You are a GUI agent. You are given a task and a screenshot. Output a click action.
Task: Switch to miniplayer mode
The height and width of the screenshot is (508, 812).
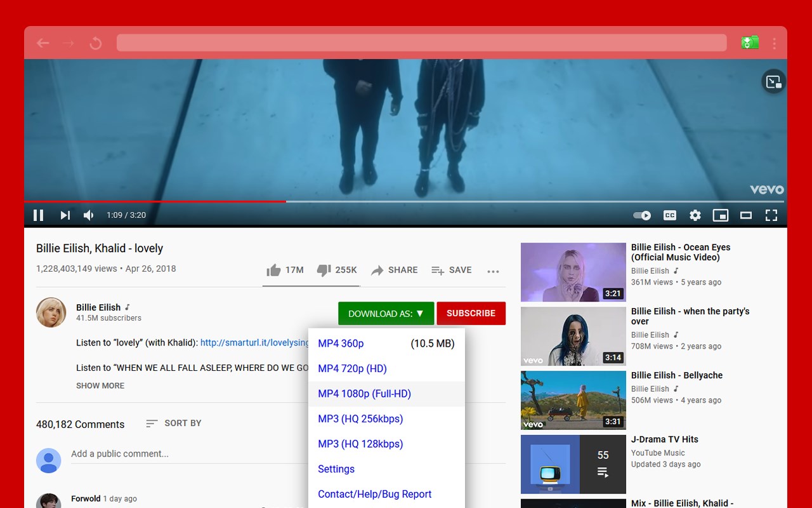[721, 215]
